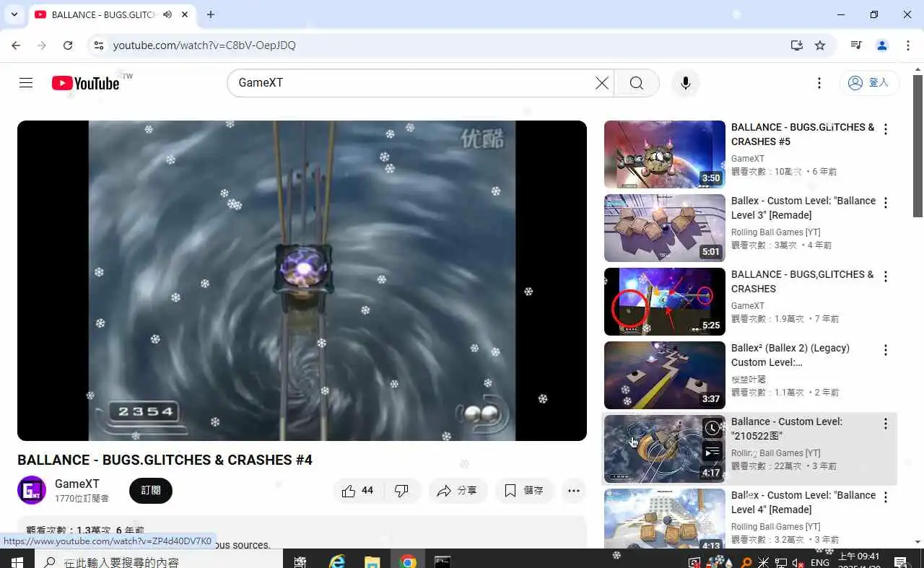This screenshot has height=568, width=924.
Task: Switch to Chrome in the taskbar
Action: 408,561
